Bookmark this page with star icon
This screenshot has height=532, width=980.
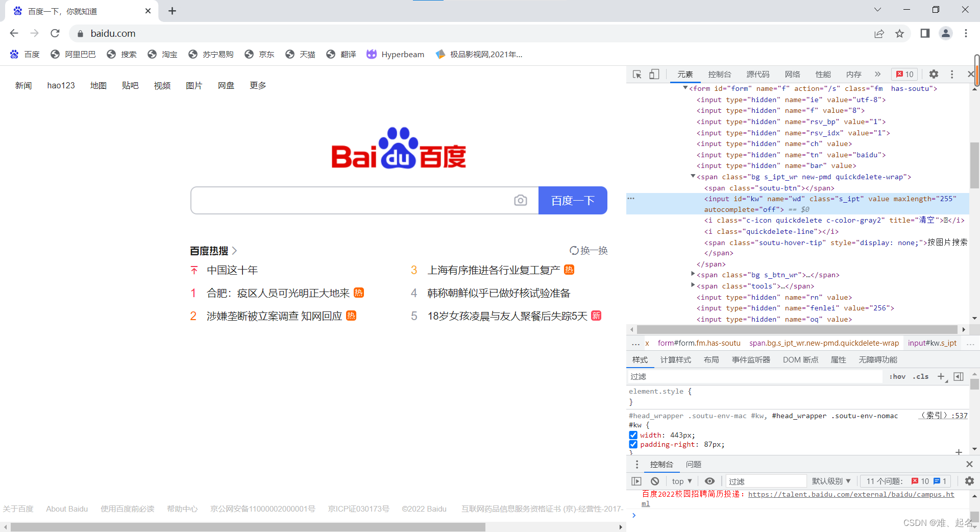coord(899,34)
